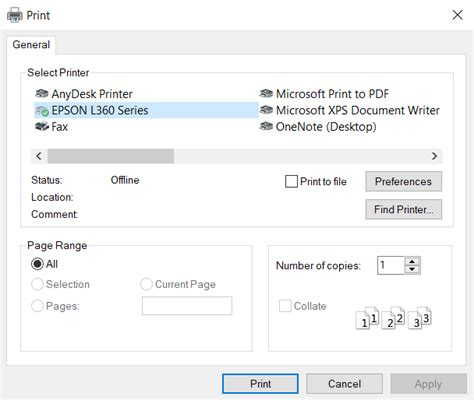The width and height of the screenshot is (474, 400).
Task: Click the printer list scroll right arrow
Action: point(434,156)
